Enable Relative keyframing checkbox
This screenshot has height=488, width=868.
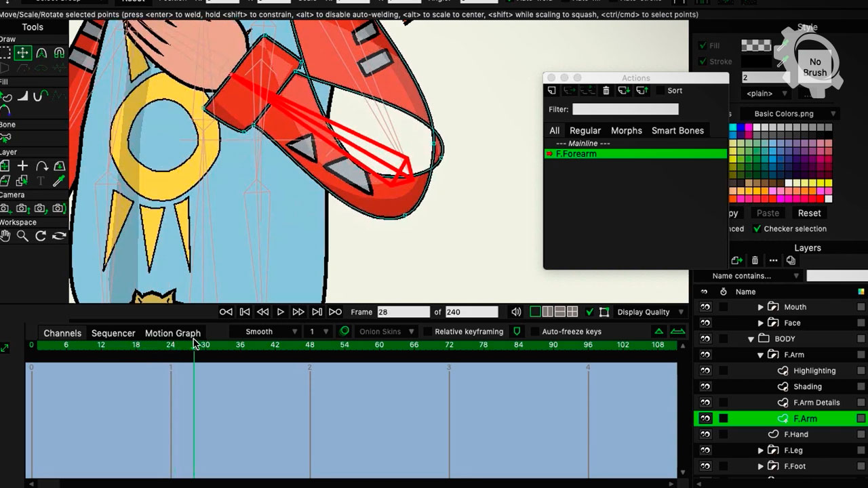coord(428,331)
